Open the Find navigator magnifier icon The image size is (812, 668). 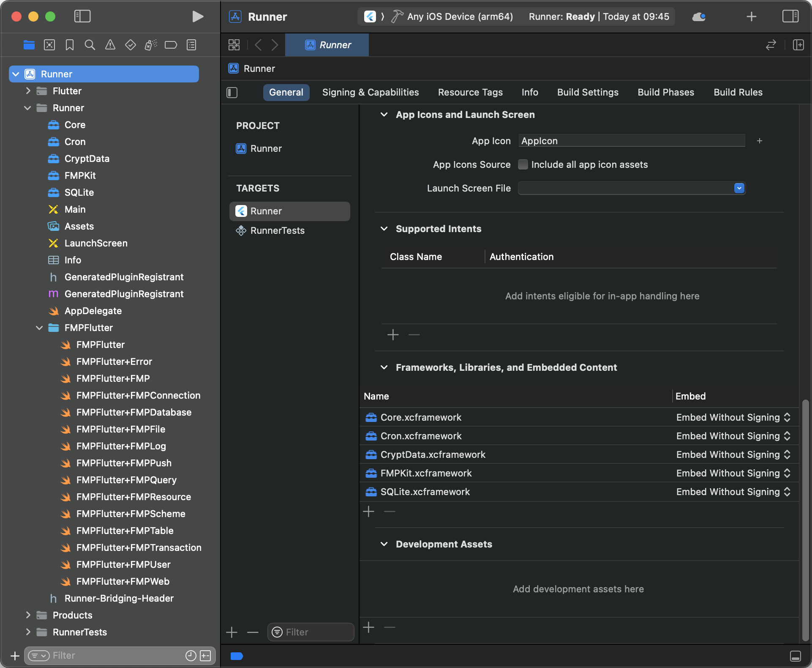click(90, 45)
